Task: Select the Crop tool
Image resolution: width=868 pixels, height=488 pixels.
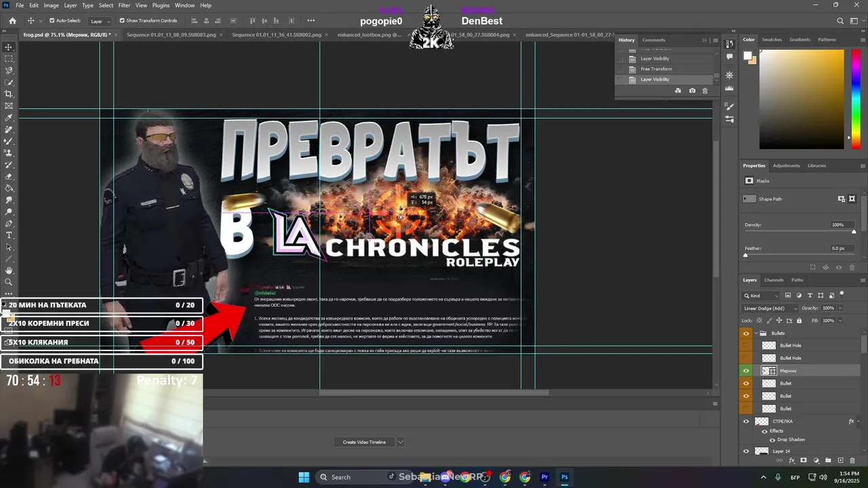Action: click(x=9, y=94)
